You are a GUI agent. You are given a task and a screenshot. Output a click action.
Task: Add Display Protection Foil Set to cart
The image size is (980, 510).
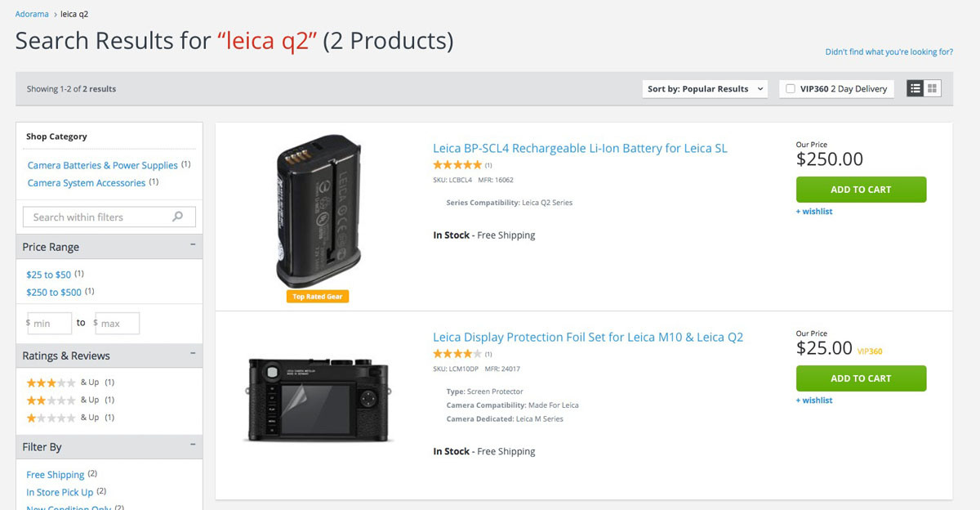click(861, 378)
